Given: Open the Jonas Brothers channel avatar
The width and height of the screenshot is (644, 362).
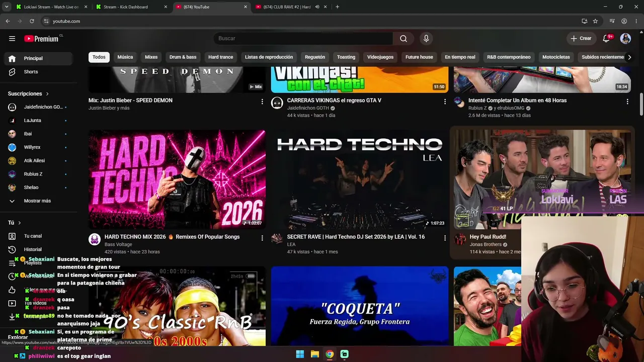Looking at the screenshot, I should pyautogui.click(x=460, y=239).
